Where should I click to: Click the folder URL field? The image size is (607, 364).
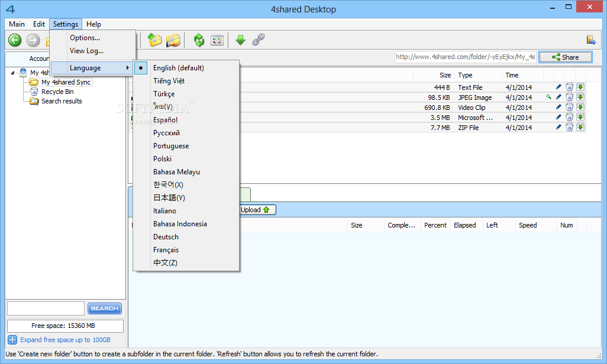(x=466, y=57)
